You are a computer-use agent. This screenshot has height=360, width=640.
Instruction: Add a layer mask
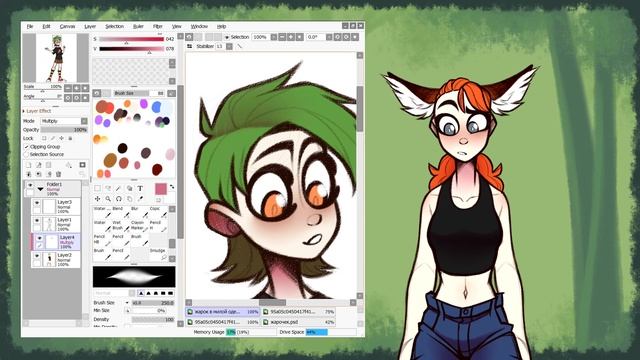click(x=82, y=165)
